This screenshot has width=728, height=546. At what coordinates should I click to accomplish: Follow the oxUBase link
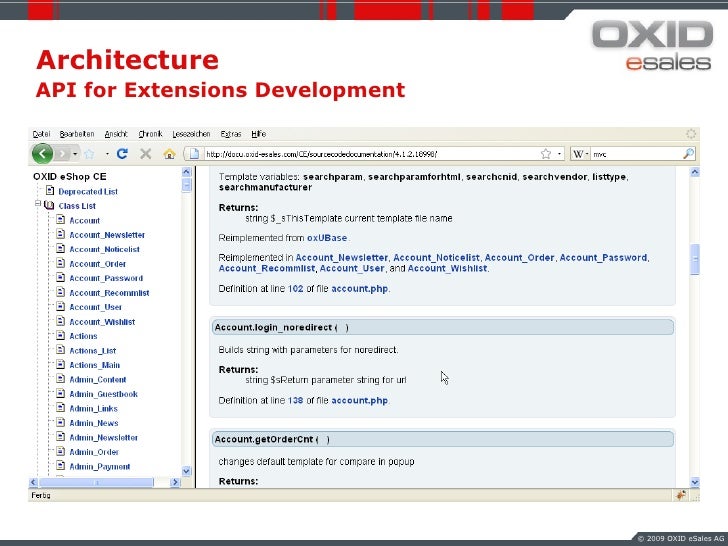[x=327, y=238]
